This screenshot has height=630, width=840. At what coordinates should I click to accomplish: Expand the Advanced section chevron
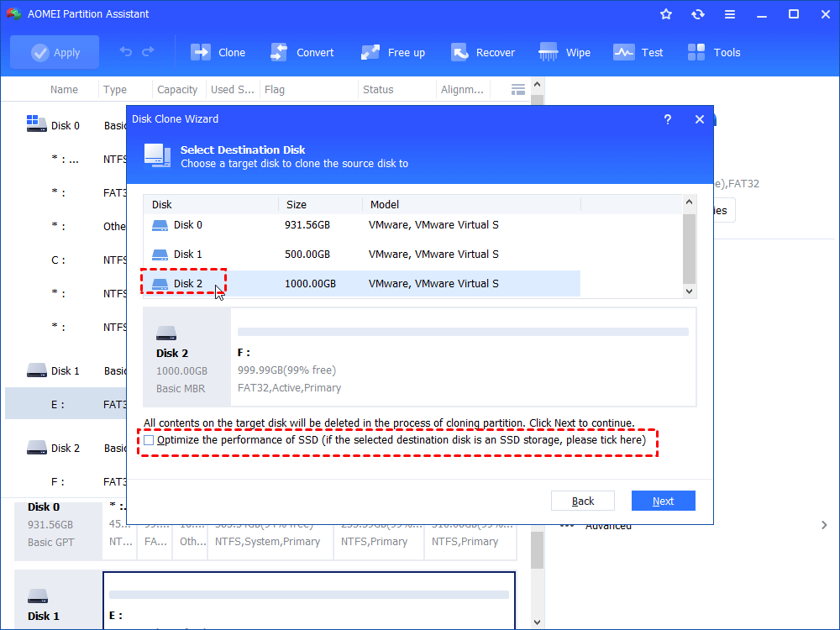(824, 525)
